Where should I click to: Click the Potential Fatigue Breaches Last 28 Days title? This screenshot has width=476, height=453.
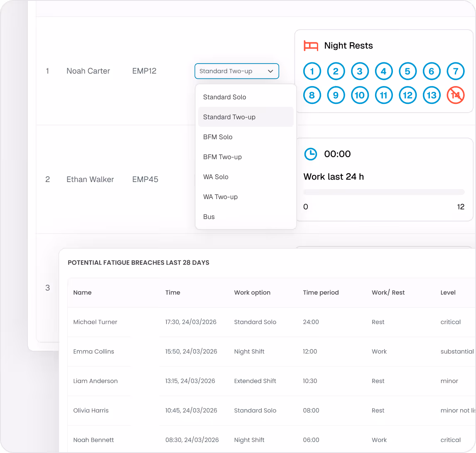138,263
